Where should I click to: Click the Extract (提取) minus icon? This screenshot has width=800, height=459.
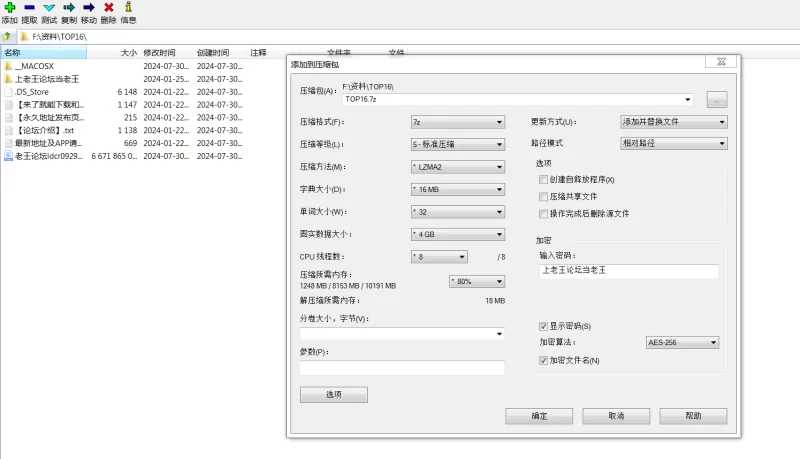pos(29,7)
